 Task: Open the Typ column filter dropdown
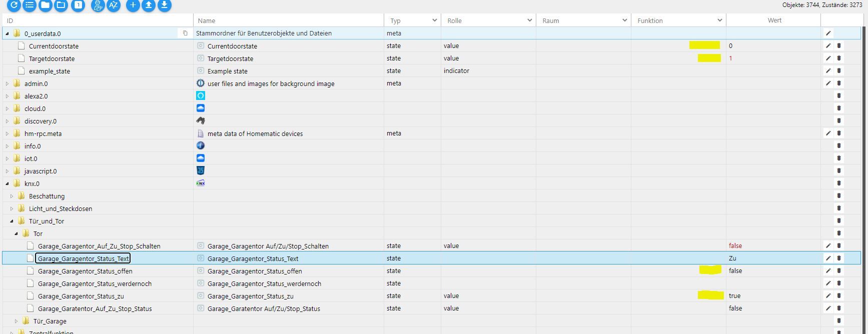434,20
